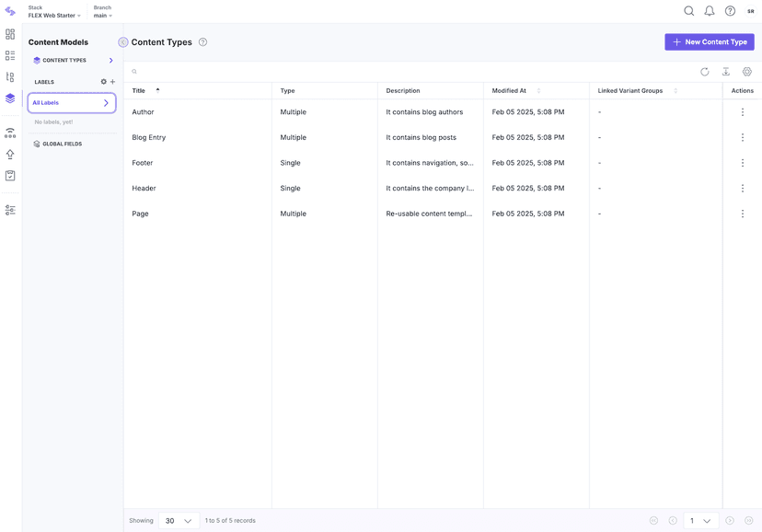Open the tasks clipboard icon in sidebar
Viewport: 762px width, 532px height.
click(9, 174)
